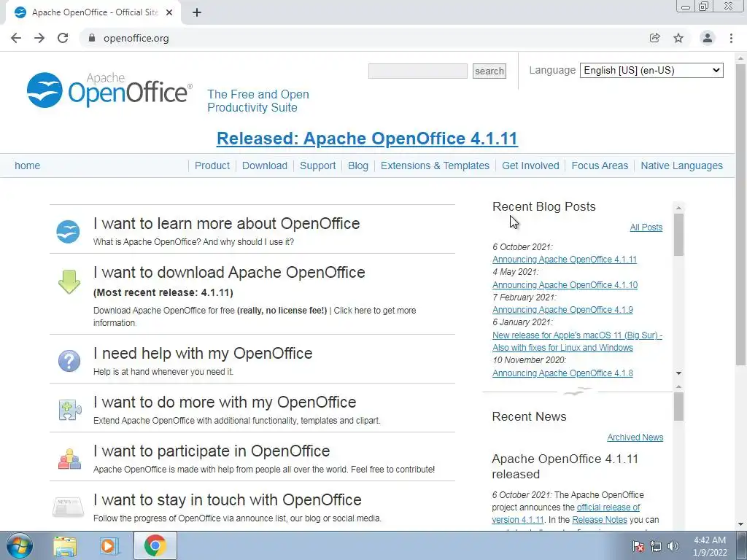The image size is (747, 560).
Task: Click the search button
Action: click(x=489, y=71)
